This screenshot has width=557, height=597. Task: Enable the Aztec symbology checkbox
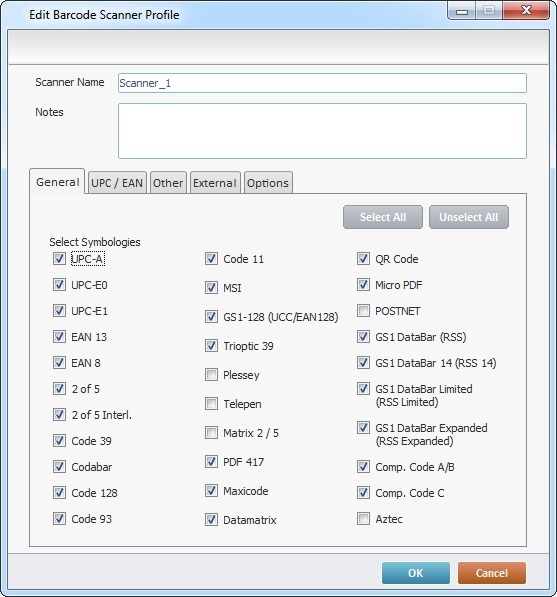[363, 519]
